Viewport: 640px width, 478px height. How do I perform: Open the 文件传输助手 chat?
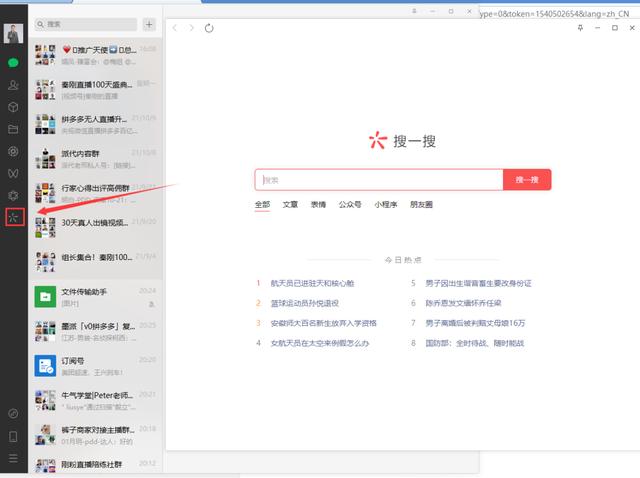pyautogui.click(x=96, y=297)
